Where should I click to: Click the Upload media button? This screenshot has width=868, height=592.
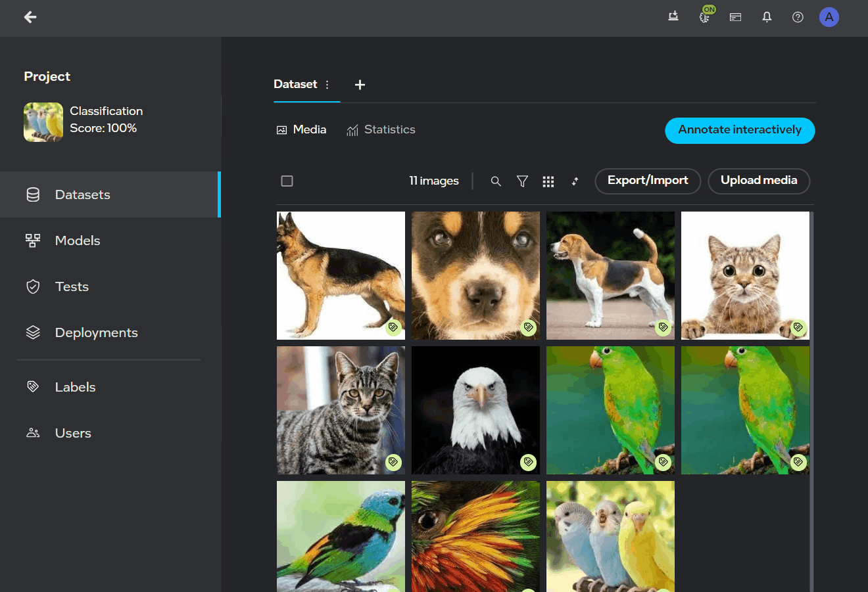point(759,181)
